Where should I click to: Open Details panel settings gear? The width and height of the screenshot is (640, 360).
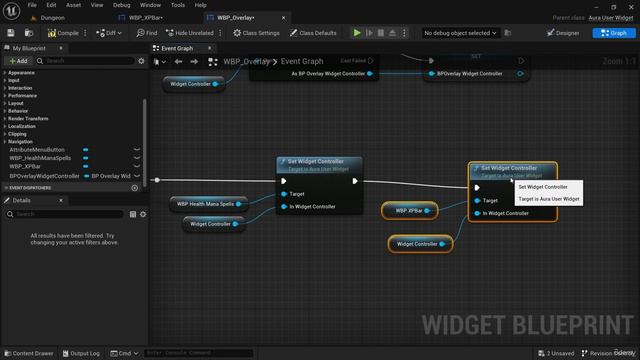[x=143, y=214]
